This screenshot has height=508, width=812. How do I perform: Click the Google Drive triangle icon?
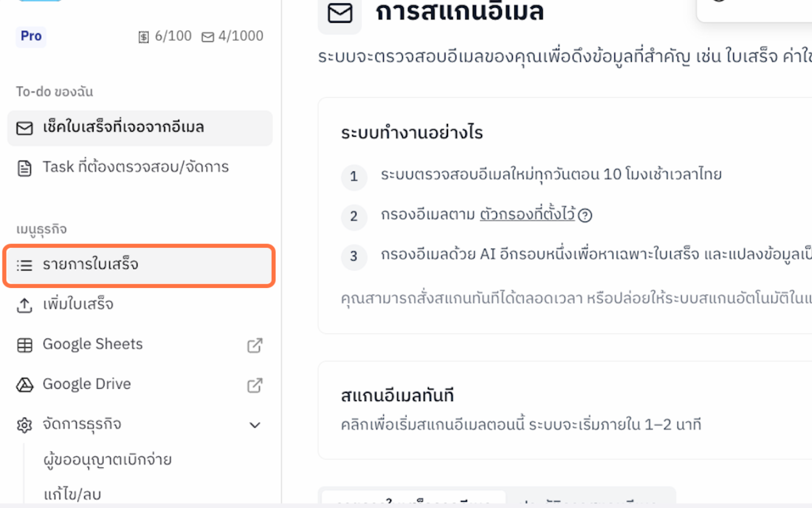(24, 383)
